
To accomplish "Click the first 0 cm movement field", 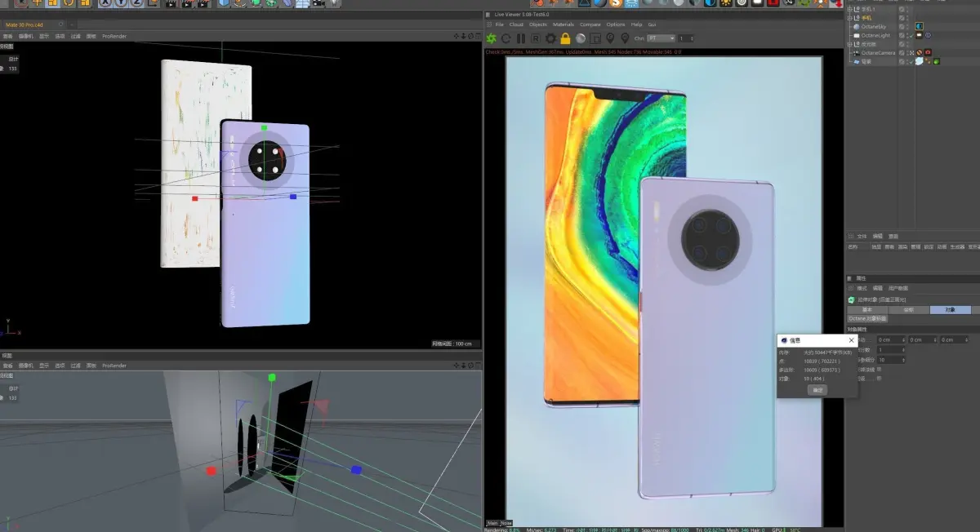I will click(891, 339).
